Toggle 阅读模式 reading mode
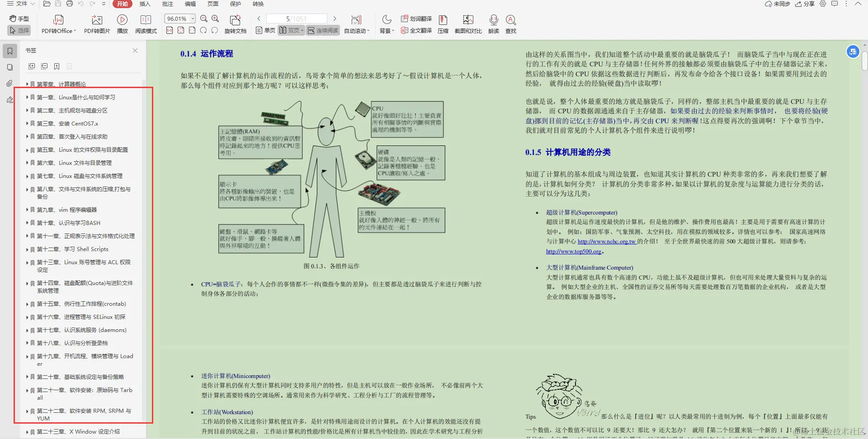Screen dimensions: 868x439 [146, 24]
